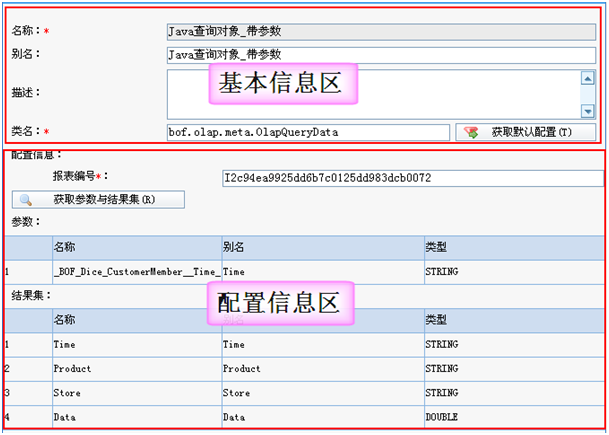The height and width of the screenshot is (435, 609).
Task: Click the 类型 header in the 结果集 table
Action: pos(514,320)
